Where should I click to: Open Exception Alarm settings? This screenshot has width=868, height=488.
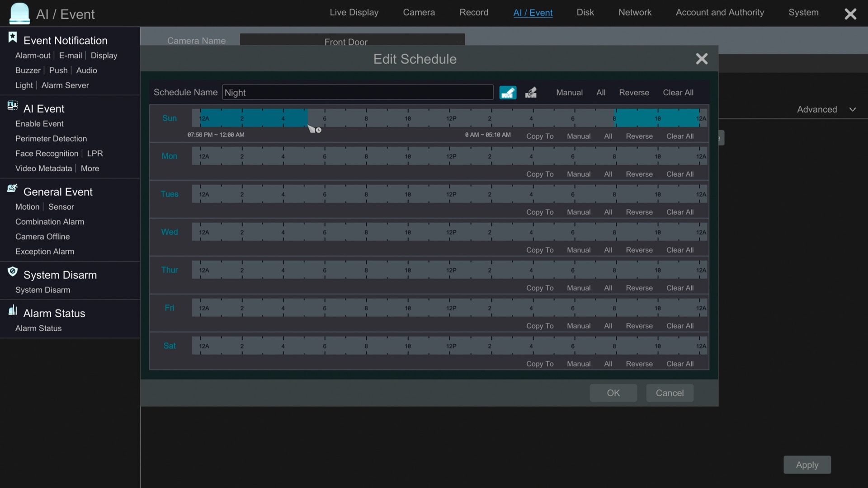45,252
